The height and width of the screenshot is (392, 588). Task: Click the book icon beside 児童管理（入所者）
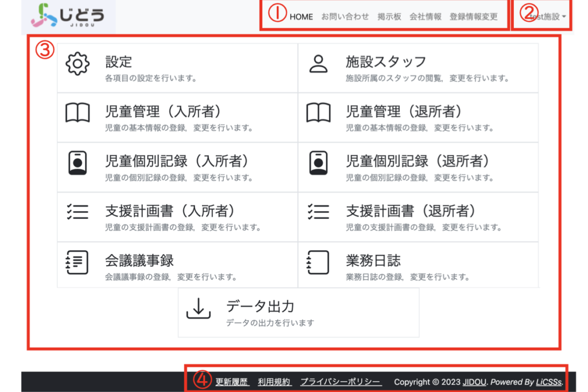(x=78, y=113)
